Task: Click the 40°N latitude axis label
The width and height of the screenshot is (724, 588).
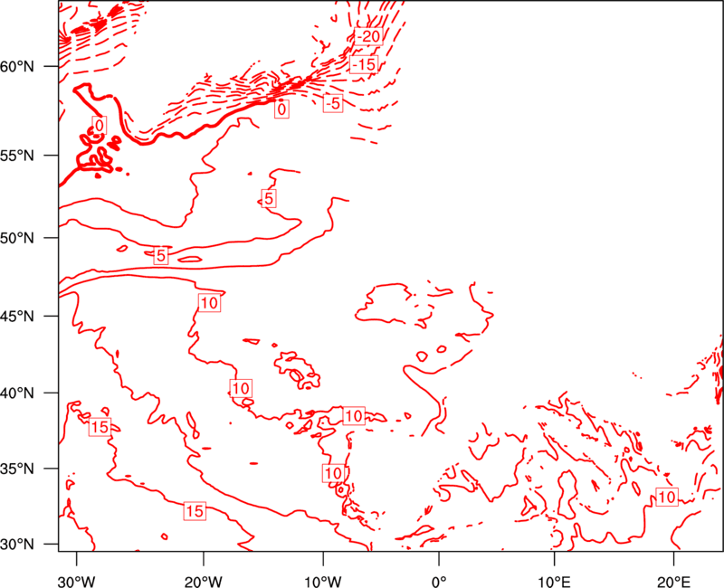Action: 17,394
